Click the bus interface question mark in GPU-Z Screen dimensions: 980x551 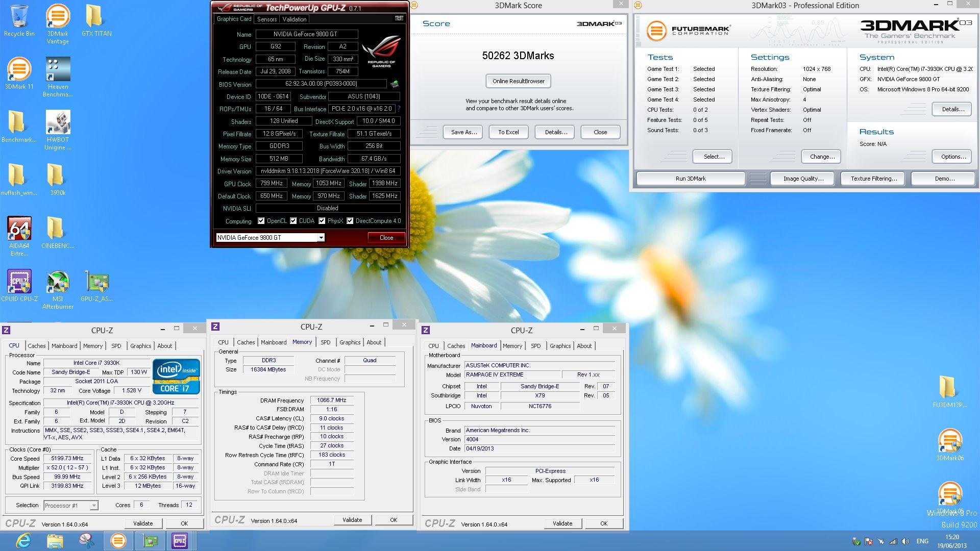point(399,109)
